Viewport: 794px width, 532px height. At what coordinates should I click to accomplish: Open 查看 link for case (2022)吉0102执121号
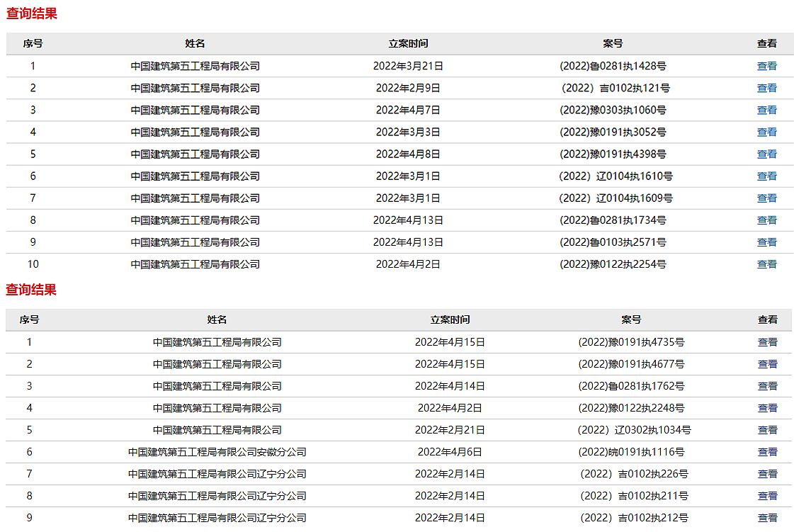click(x=766, y=88)
